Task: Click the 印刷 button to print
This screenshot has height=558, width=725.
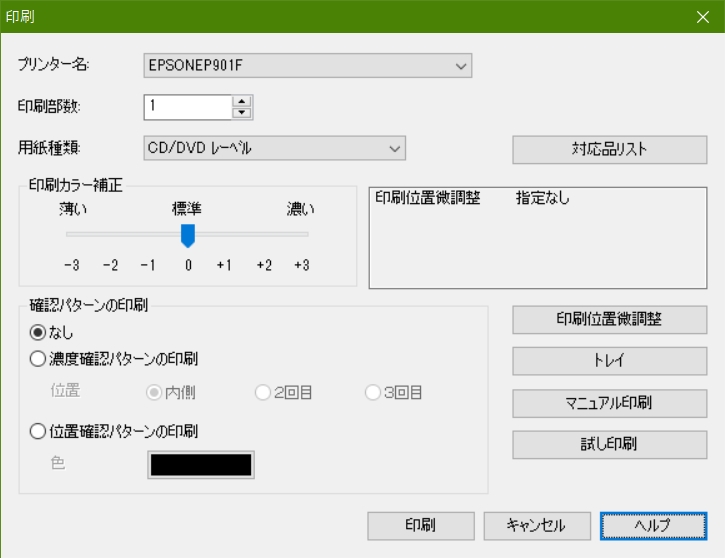Action: [x=421, y=526]
